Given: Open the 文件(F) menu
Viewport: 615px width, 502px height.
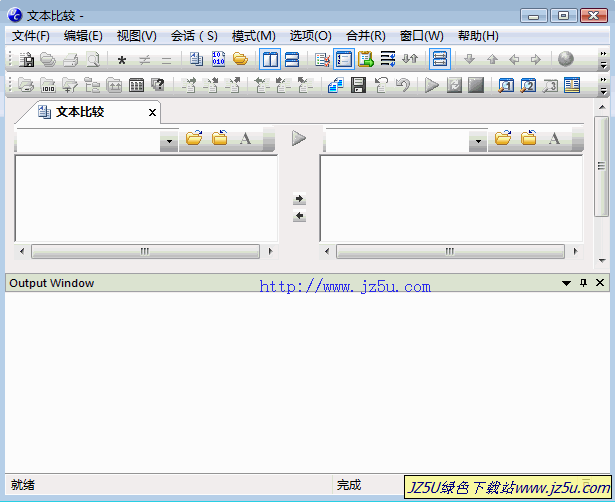Looking at the screenshot, I should [31, 36].
